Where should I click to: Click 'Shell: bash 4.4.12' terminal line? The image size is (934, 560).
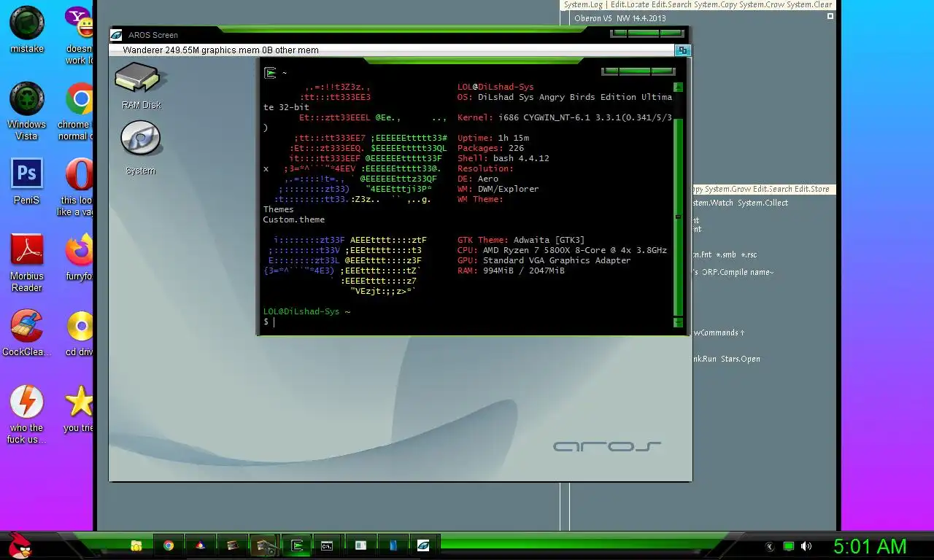[x=503, y=158]
